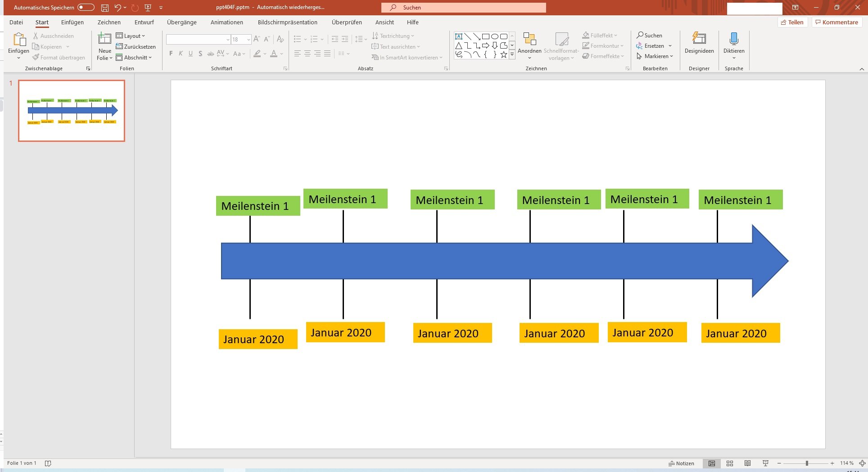The image size is (868, 472).
Task: Increase font size with the larger A icon
Action: pyautogui.click(x=257, y=39)
